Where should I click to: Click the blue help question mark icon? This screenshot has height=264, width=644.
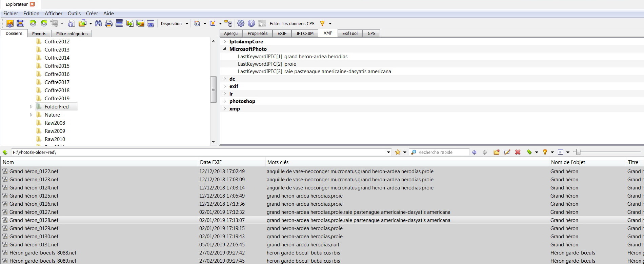pos(251,23)
